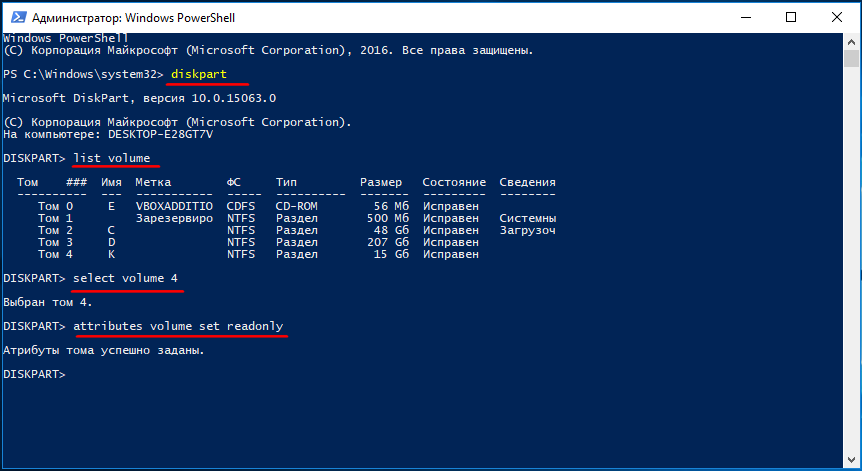Viewport: 862px width, 471px height.
Task: Click the 'PS C:\Windows\system32>' prompt text
Action: pyautogui.click(x=83, y=74)
